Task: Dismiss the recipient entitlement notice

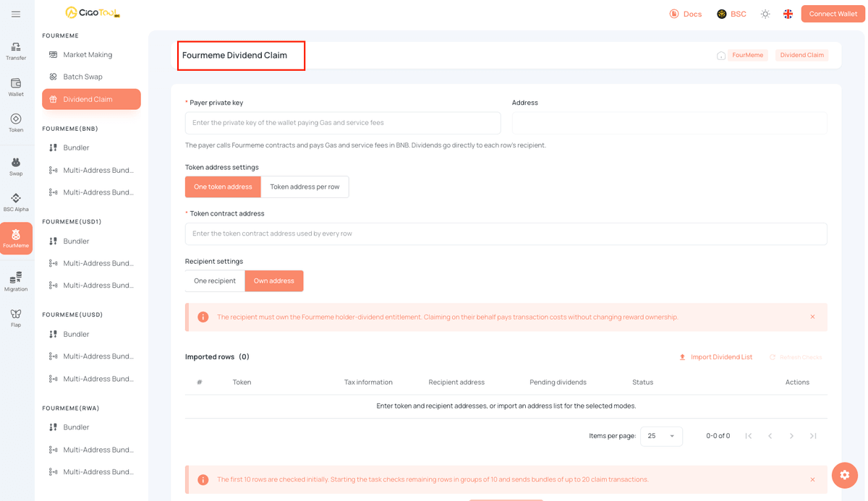Action: (x=812, y=317)
